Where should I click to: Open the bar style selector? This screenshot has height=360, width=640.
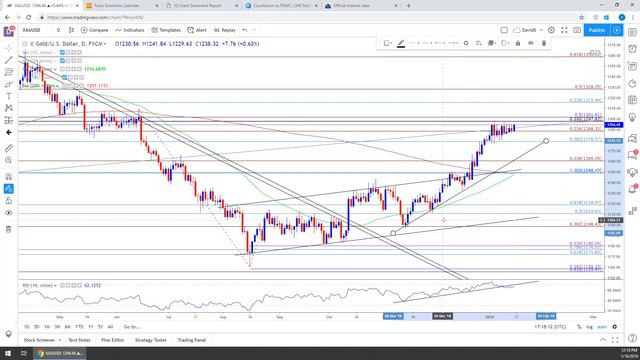[71, 30]
